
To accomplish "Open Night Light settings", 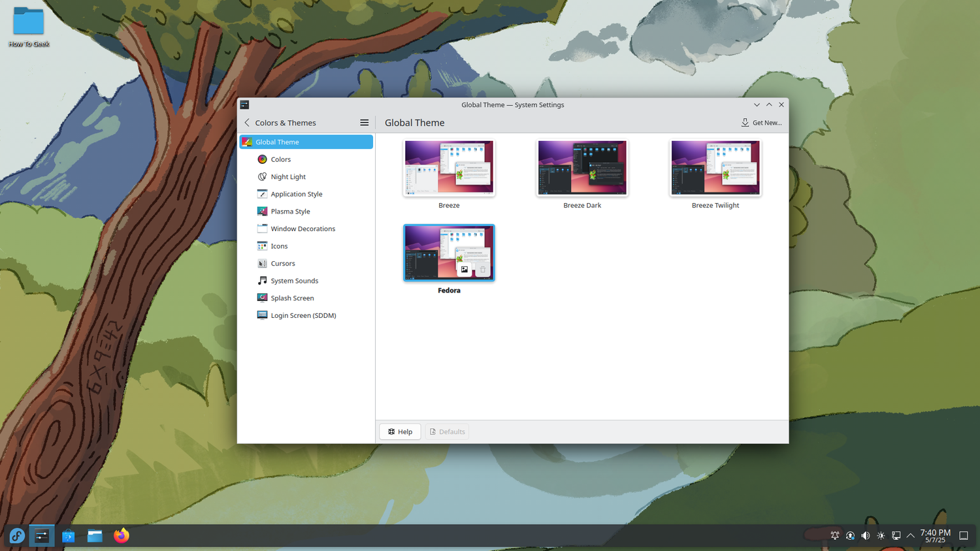I will pos(306,176).
